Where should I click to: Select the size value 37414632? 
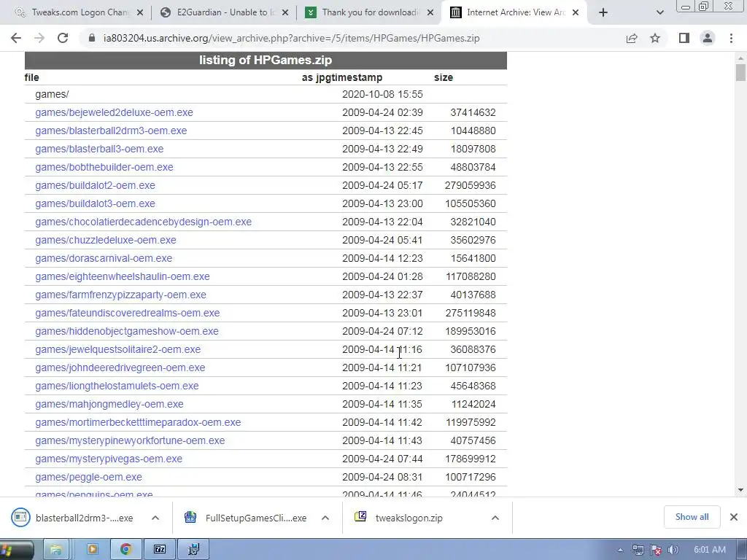click(x=473, y=112)
